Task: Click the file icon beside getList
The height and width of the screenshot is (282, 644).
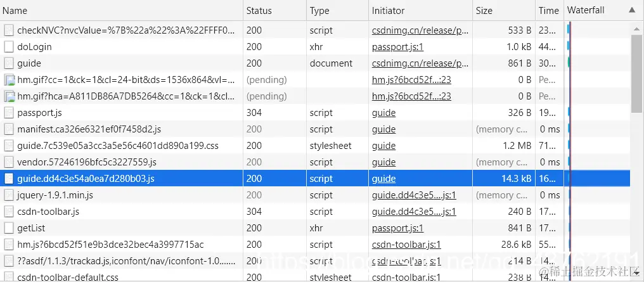Action: pyautogui.click(x=9, y=228)
